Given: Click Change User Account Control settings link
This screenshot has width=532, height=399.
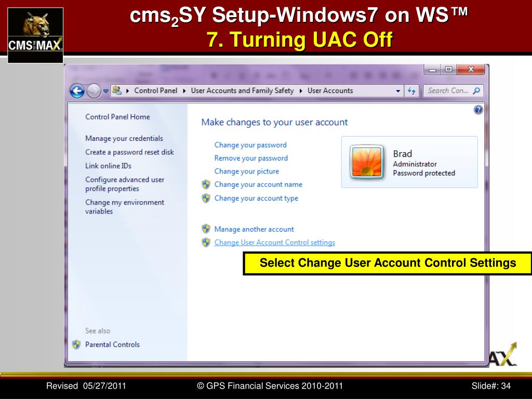Looking at the screenshot, I should 275,243.
